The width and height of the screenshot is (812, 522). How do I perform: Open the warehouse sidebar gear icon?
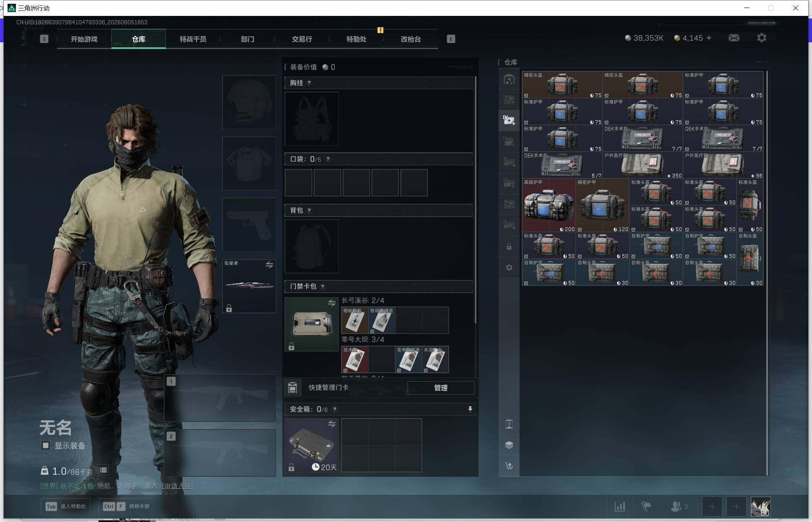point(509,267)
